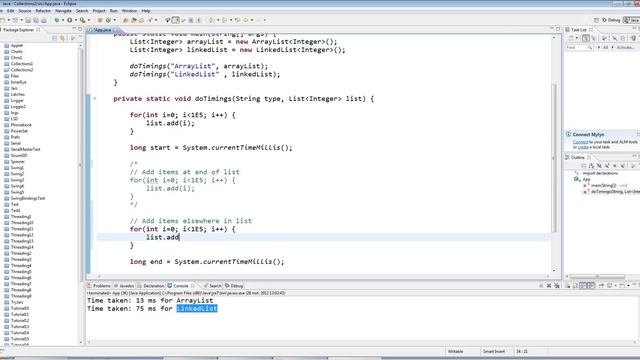Select the Collections2 project
This screenshot has height=360, width=640.
pos(22,70)
